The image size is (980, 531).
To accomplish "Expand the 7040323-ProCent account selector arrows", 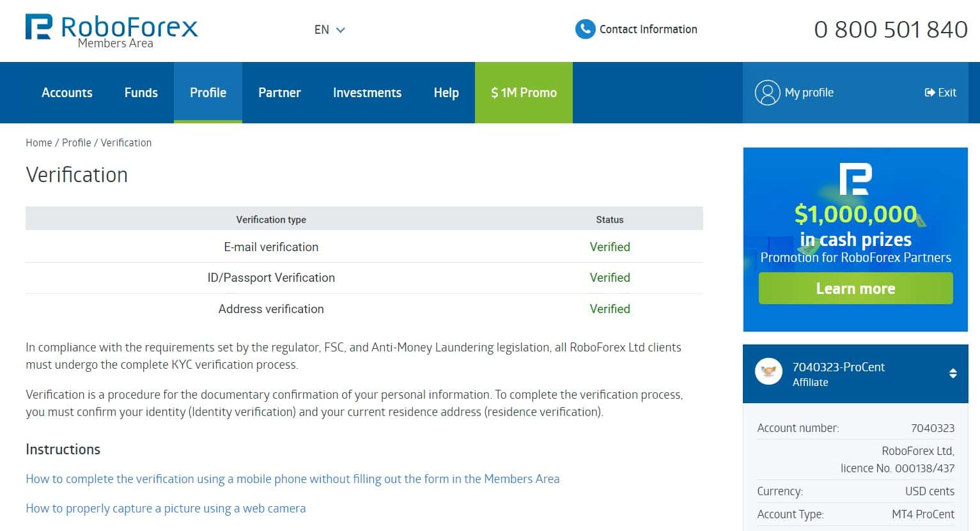I will point(953,373).
